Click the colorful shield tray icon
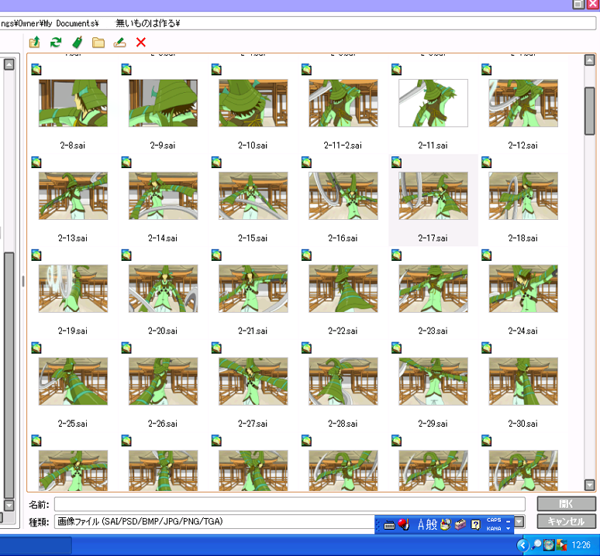The height and width of the screenshot is (556, 600). tap(562, 545)
